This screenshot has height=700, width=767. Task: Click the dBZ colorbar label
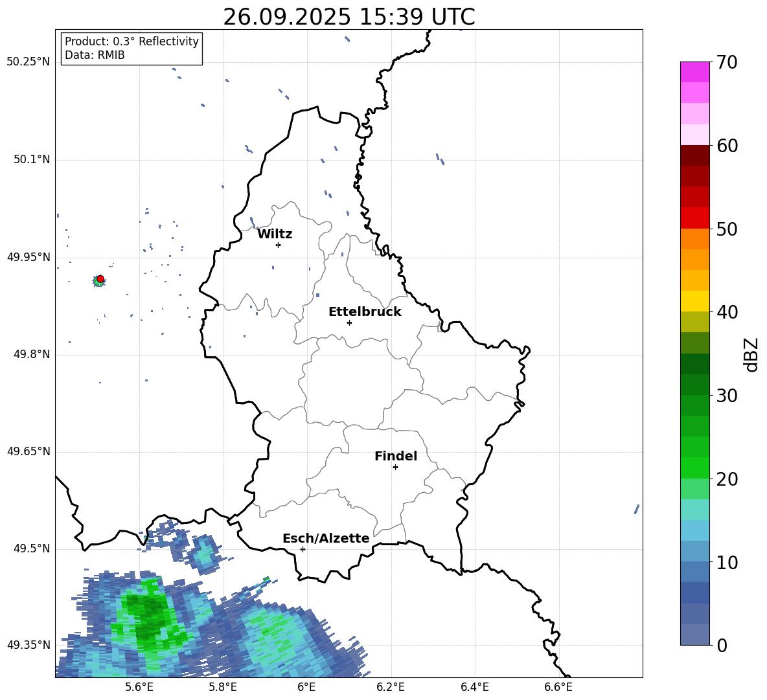752,354
